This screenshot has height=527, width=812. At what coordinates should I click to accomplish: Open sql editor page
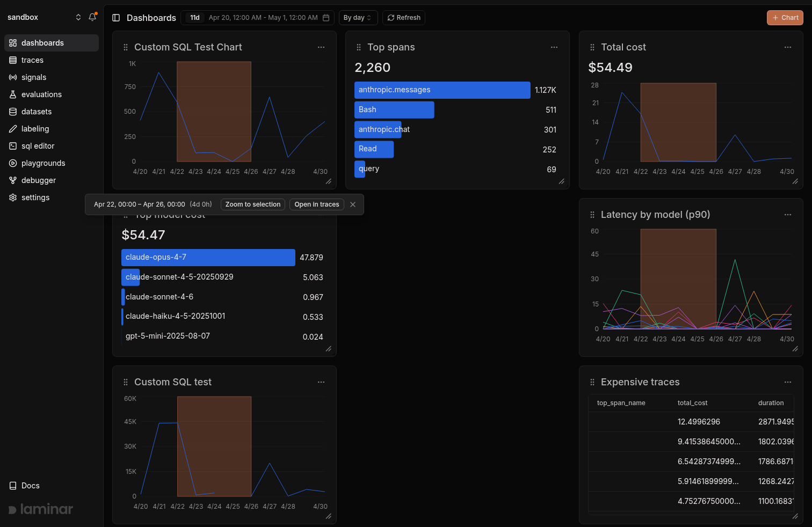[x=52, y=146]
